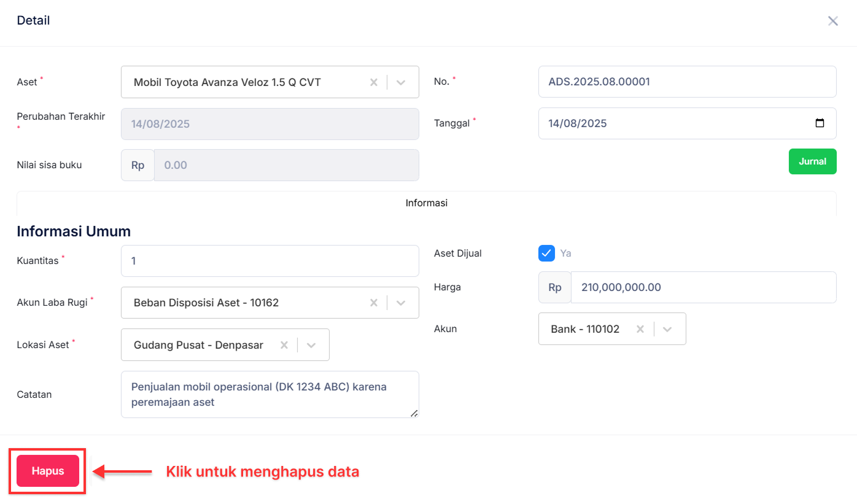Switch to the Informasi tab

[x=426, y=203]
